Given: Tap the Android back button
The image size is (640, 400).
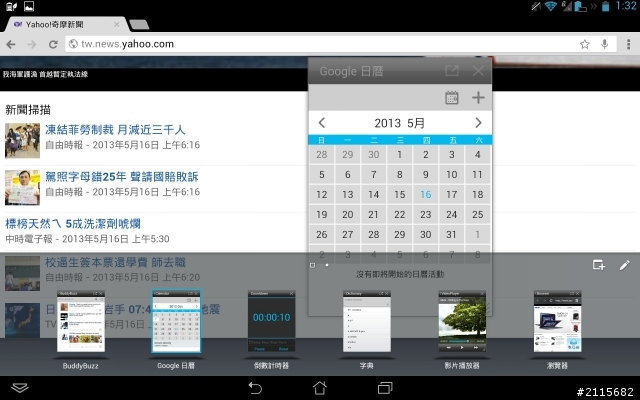Looking at the screenshot, I should [255, 388].
